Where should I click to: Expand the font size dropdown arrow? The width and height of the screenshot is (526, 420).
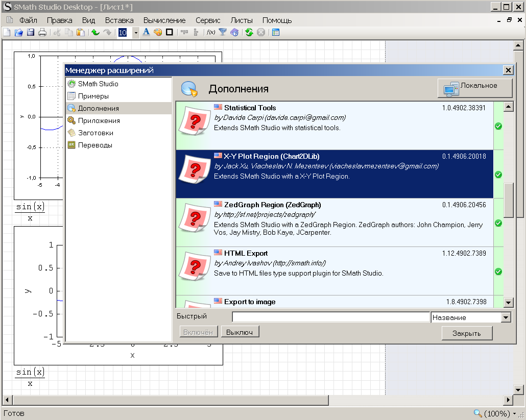(x=136, y=33)
